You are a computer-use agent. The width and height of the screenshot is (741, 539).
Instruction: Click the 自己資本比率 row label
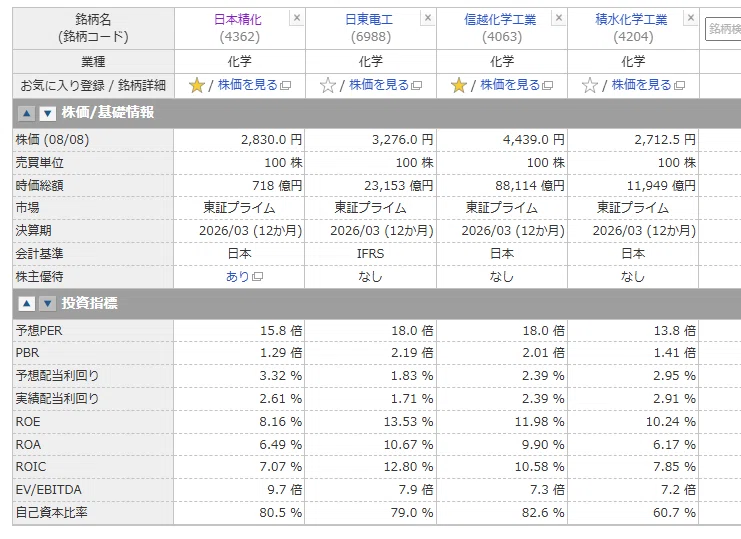click(x=52, y=513)
